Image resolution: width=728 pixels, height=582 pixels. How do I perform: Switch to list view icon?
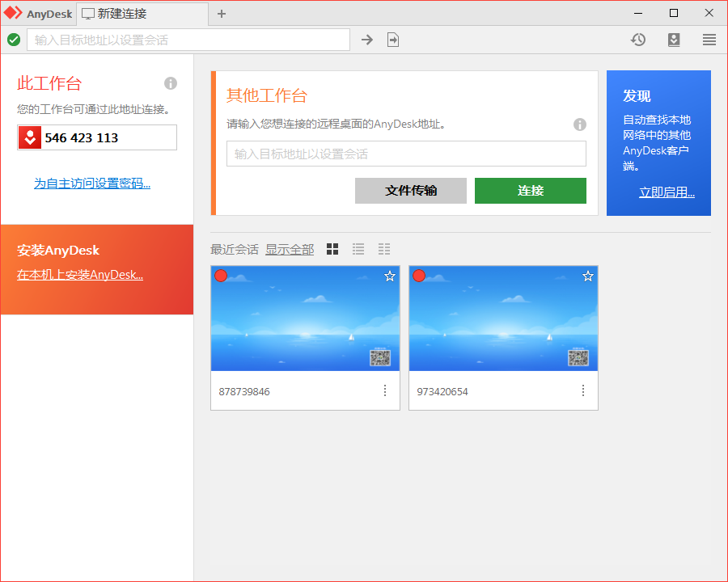pos(358,249)
